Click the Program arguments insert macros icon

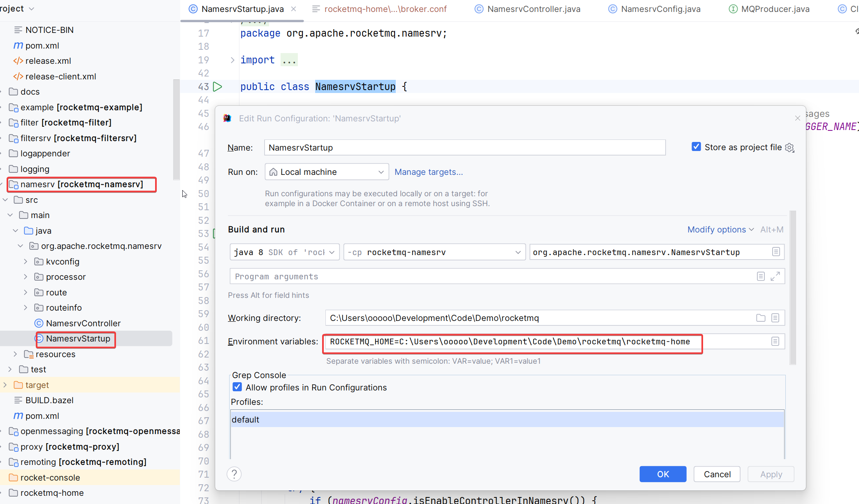(x=761, y=276)
